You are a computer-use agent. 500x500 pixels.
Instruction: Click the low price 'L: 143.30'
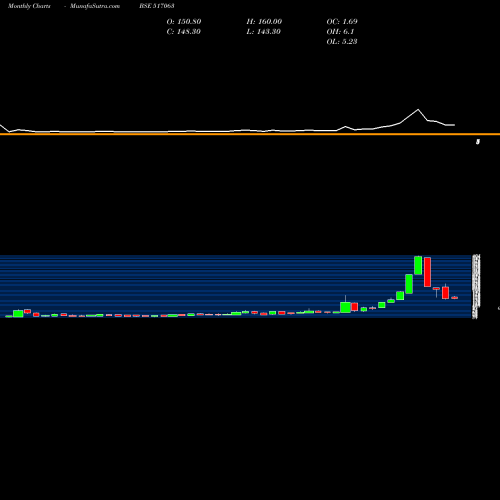pos(263,31)
